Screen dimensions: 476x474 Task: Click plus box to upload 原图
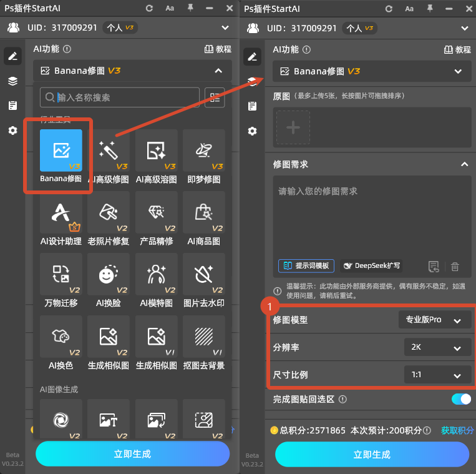coord(293,127)
